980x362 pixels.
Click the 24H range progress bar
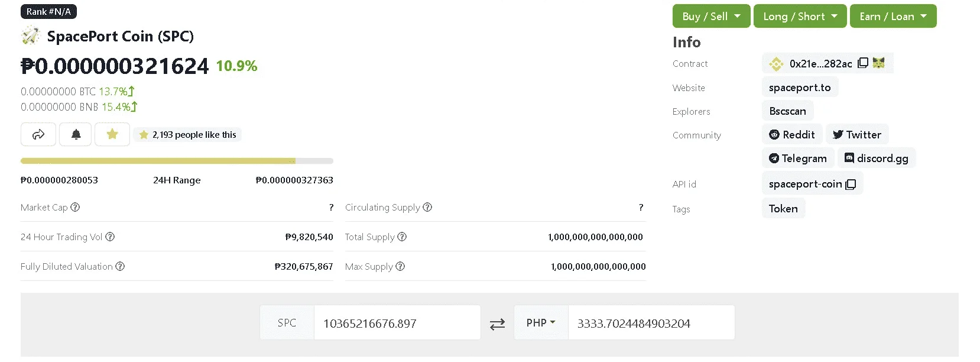177,161
